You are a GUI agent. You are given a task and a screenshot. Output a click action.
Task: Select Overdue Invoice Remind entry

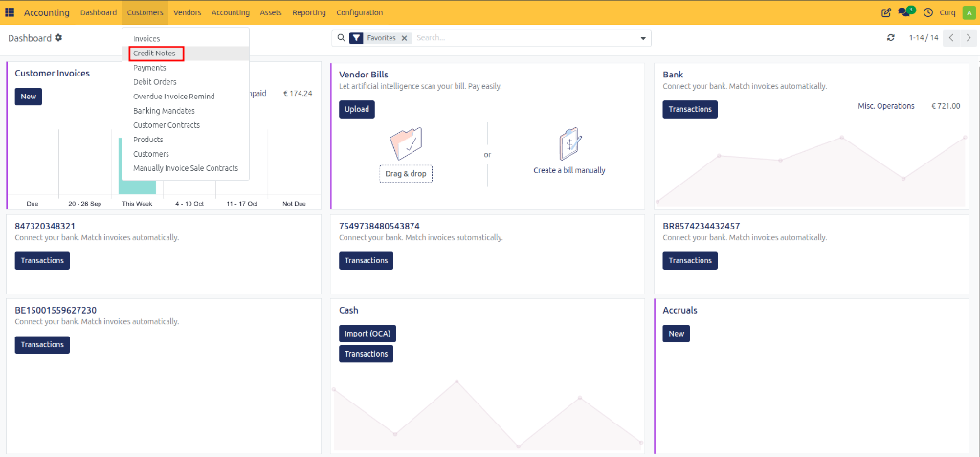187,97
